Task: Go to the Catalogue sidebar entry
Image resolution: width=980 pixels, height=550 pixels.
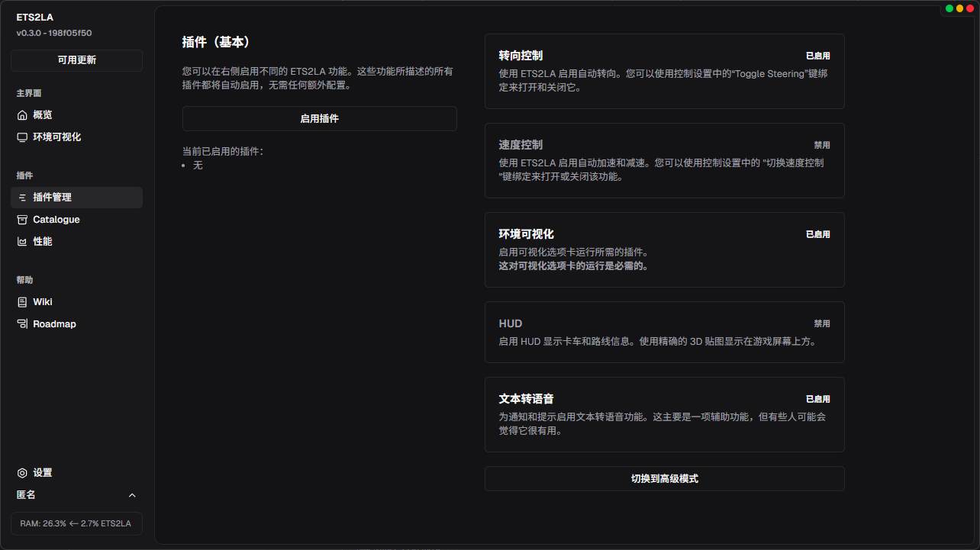Action: tap(56, 220)
